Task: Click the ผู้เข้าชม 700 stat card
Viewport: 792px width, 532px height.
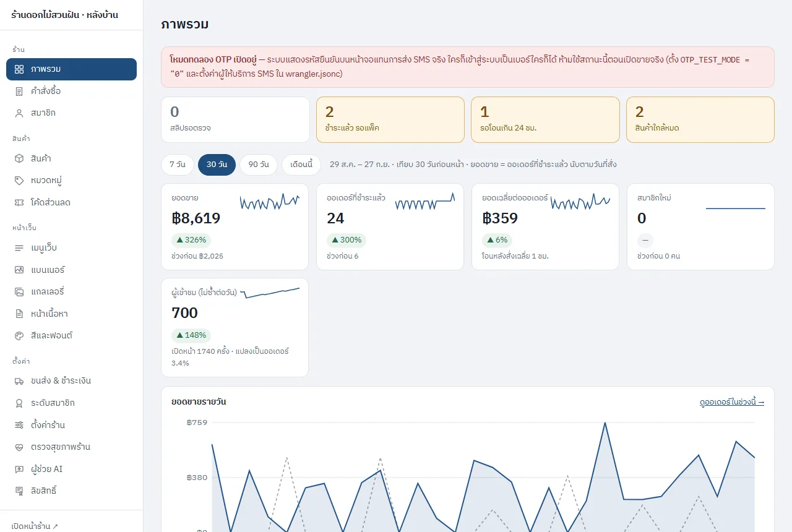Action: (235, 327)
